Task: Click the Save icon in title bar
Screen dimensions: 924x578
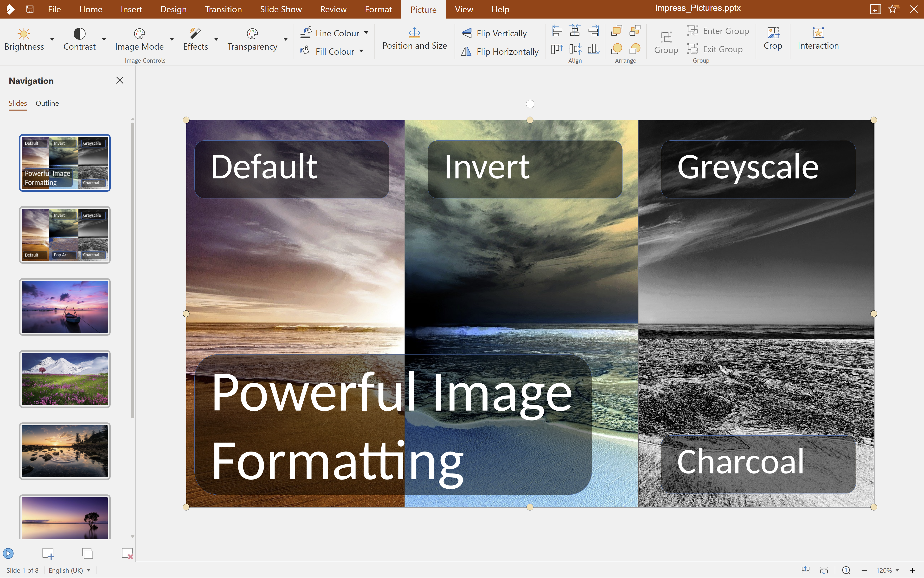Action: point(30,9)
